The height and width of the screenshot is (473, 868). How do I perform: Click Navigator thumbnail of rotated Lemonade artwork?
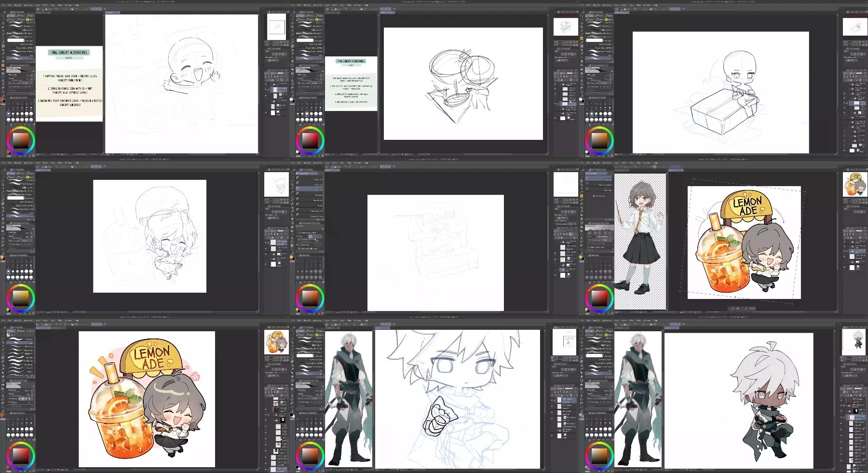[x=855, y=184]
